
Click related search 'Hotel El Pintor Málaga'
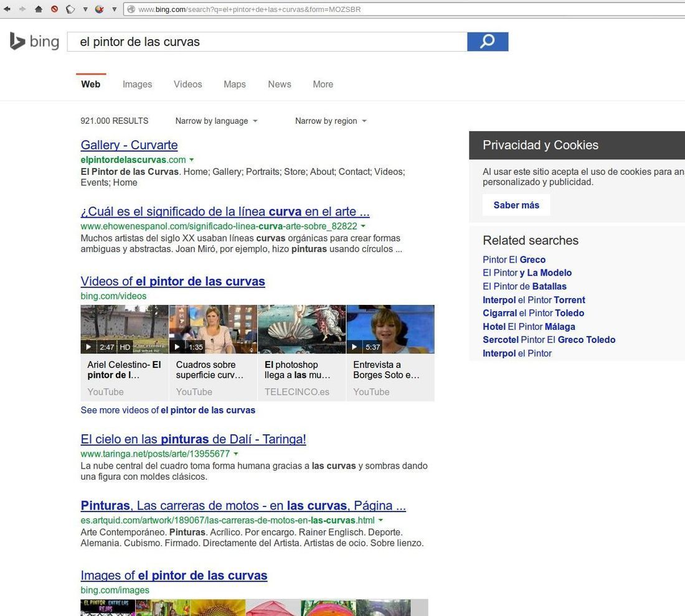(x=529, y=327)
